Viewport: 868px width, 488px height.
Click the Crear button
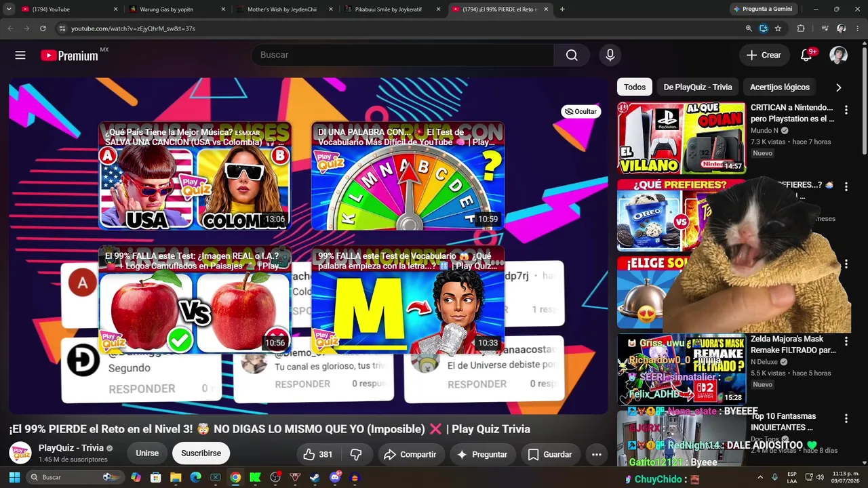tap(764, 55)
